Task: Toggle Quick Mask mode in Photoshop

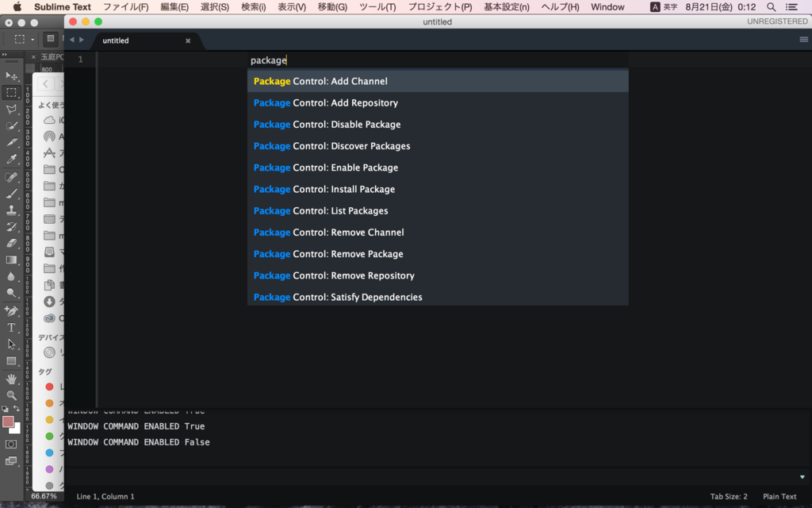Action: point(11,444)
